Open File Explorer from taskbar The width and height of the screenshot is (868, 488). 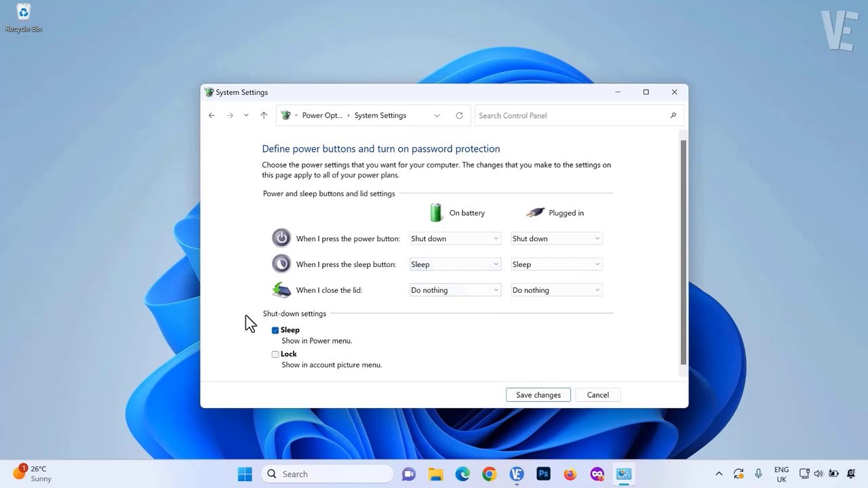click(x=435, y=474)
